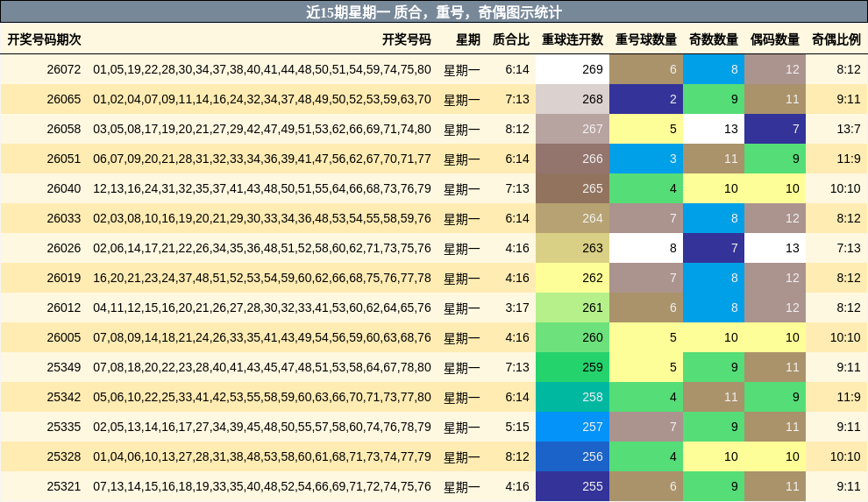The image size is (868, 502).
Task: Click the 星期一 cell in row 25321
Action: tap(462, 487)
